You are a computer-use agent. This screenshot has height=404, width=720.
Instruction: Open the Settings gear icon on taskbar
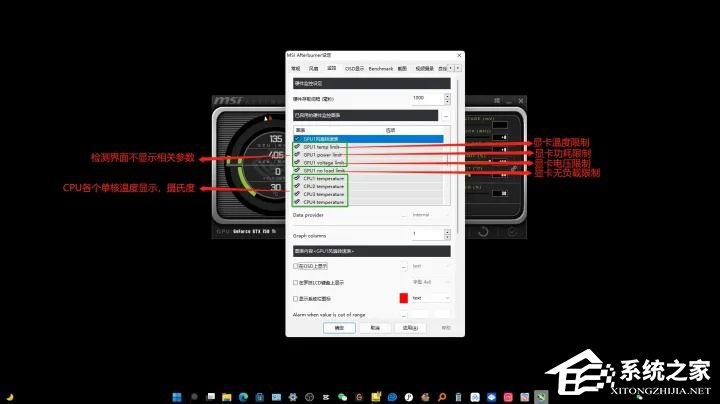point(293,397)
